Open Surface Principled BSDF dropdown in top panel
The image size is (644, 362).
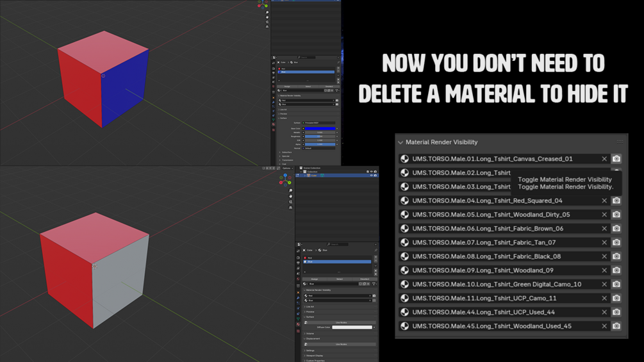tap(318, 123)
